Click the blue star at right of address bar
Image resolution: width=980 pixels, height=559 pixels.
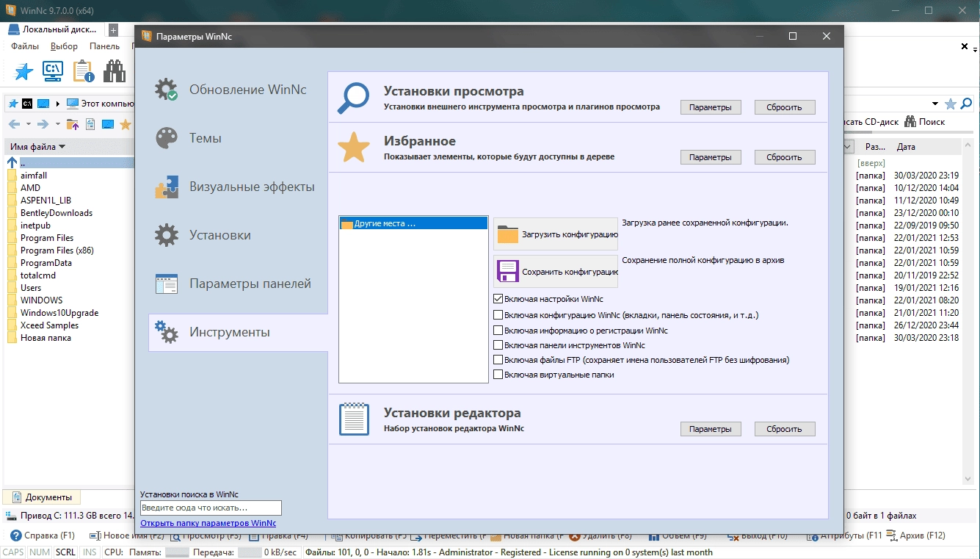(x=951, y=104)
